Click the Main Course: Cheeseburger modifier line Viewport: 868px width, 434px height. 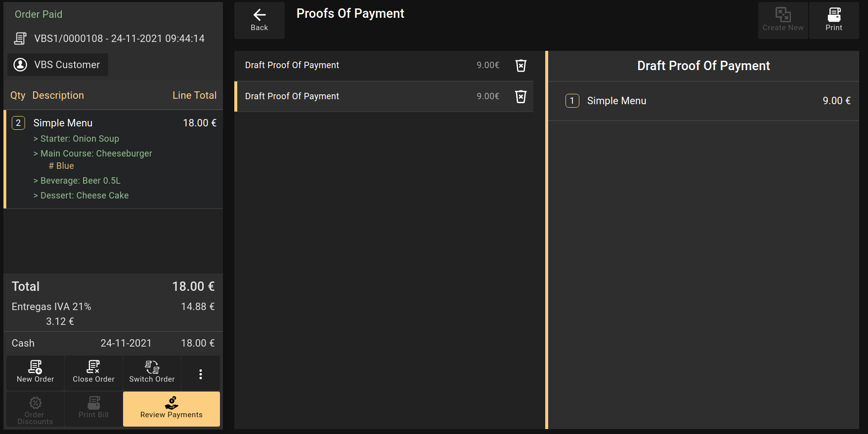pos(96,154)
